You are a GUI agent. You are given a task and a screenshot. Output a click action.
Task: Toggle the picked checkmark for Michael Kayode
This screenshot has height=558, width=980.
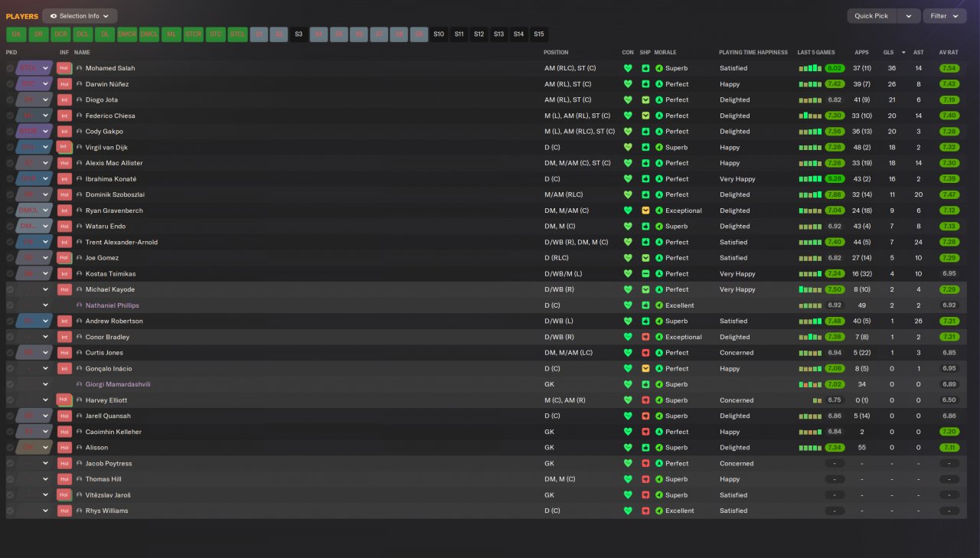click(x=10, y=289)
